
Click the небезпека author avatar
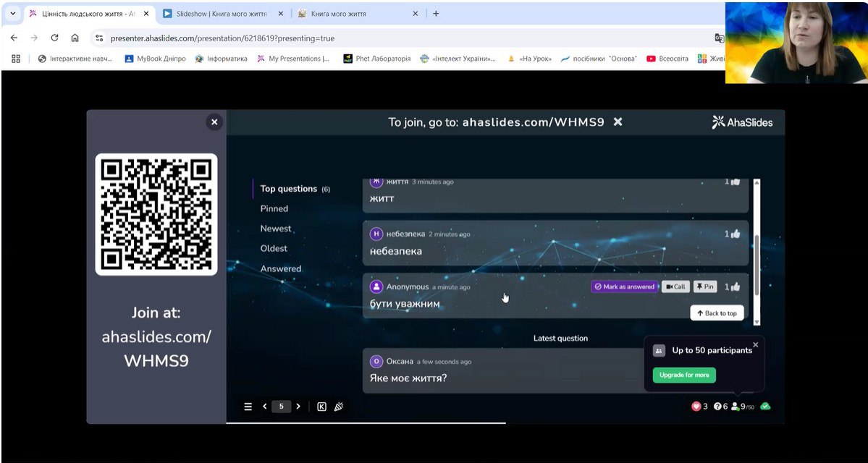click(x=376, y=234)
